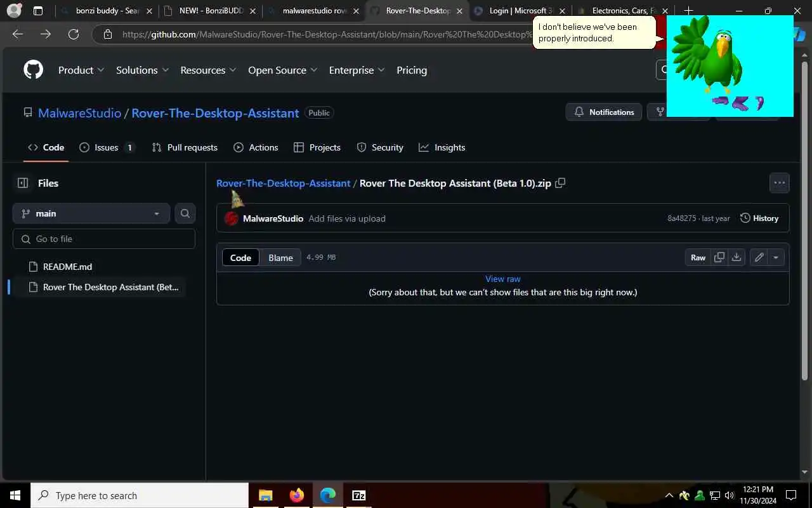Download raw file icon button
The width and height of the screenshot is (812, 508).
coord(736,257)
